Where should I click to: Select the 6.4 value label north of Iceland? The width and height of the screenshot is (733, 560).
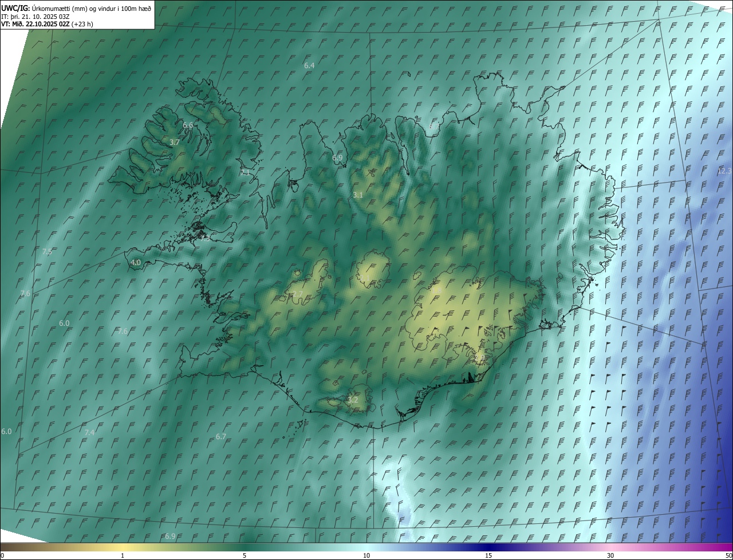click(309, 66)
